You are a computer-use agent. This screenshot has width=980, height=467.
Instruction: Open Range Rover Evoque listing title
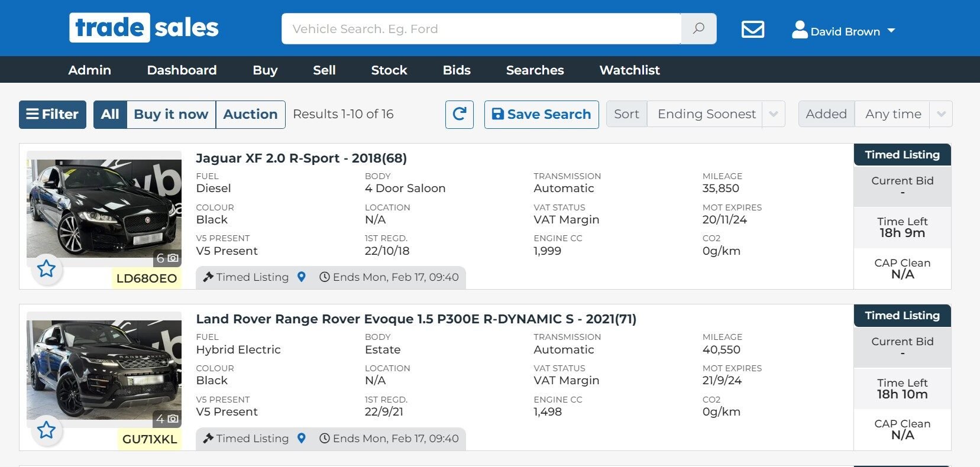pyautogui.click(x=416, y=319)
